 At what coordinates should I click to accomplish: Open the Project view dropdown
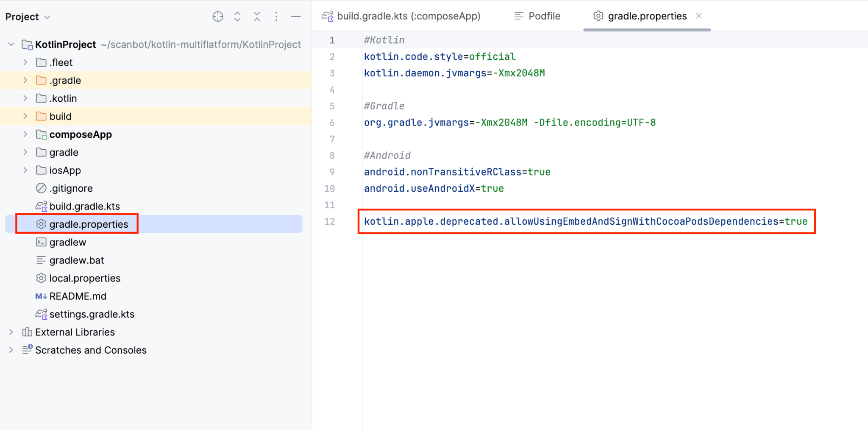[28, 17]
